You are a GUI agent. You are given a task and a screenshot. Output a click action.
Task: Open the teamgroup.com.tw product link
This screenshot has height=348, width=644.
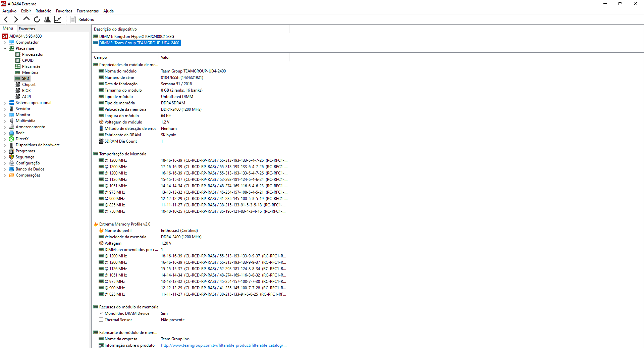[224, 345]
